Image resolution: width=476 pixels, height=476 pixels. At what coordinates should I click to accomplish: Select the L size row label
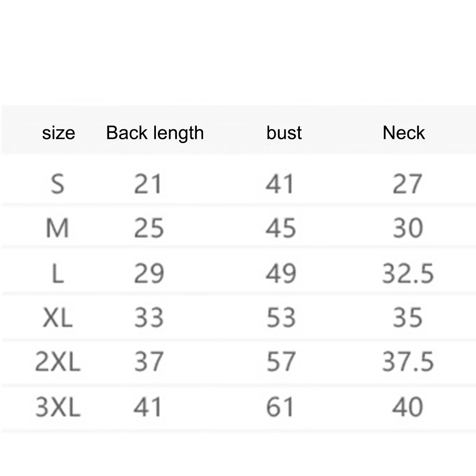tap(58, 274)
